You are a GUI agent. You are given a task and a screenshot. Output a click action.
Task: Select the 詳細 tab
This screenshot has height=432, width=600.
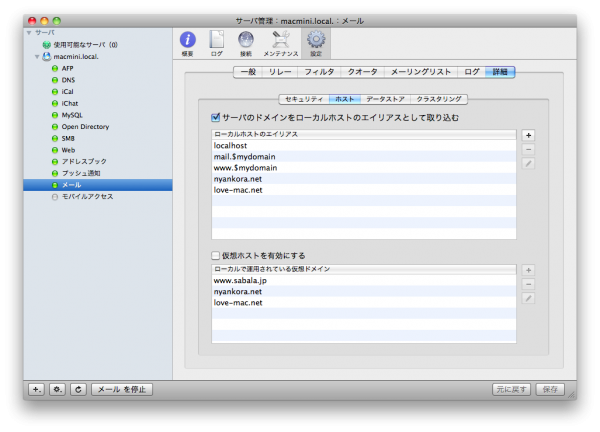pyautogui.click(x=500, y=72)
